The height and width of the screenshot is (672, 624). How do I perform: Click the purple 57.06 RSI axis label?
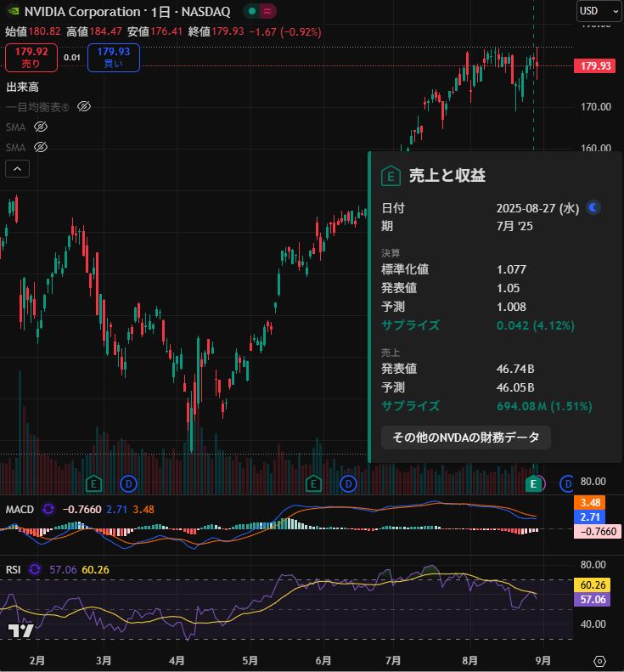[593, 600]
